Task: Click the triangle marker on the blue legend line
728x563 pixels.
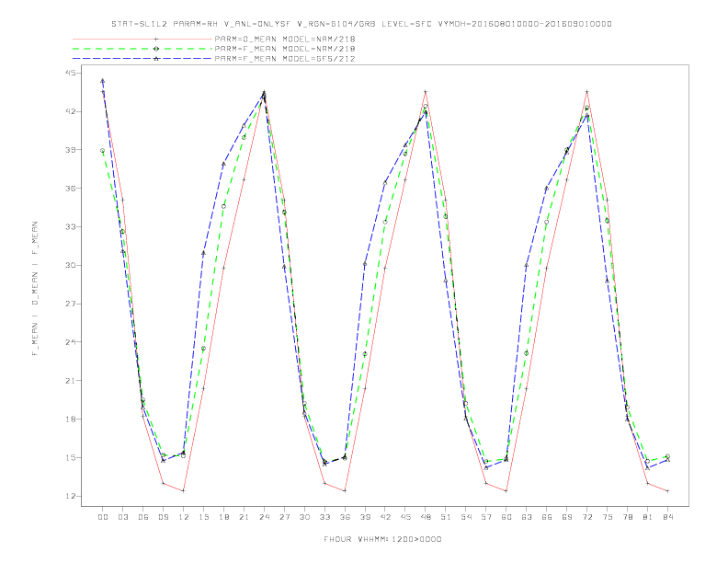Action: coord(156,59)
